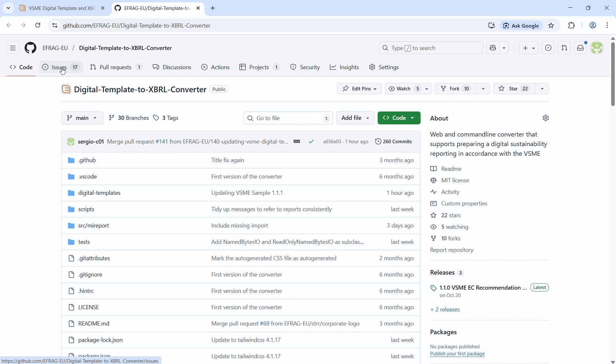Click Publish your first package
Screen dimensions: 616x364
[457, 354]
